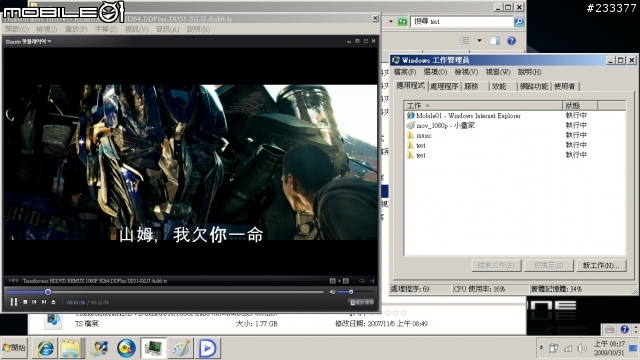Click the Windows Live Messenger taskbar icon
640x360 pixels.
[99, 348]
